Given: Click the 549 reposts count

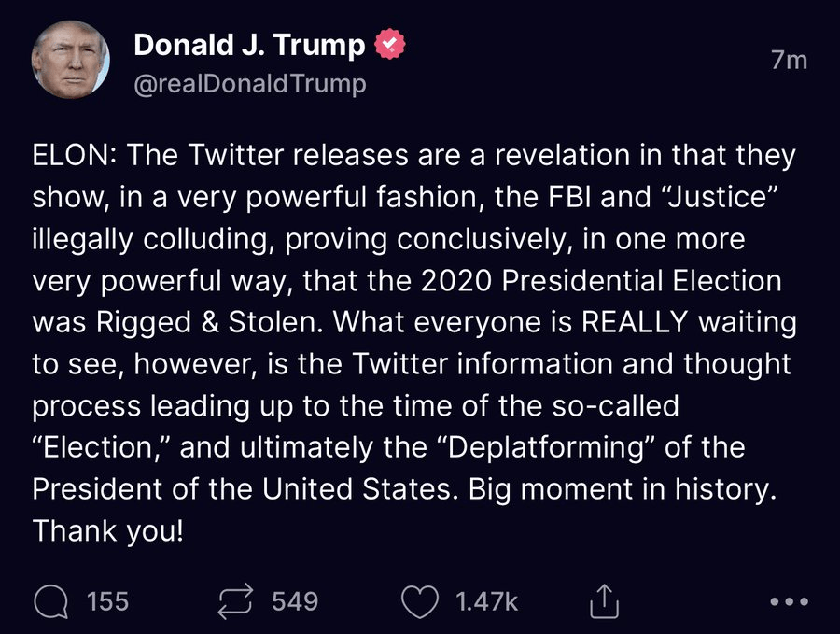Looking at the screenshot, I should click(295, 602).
